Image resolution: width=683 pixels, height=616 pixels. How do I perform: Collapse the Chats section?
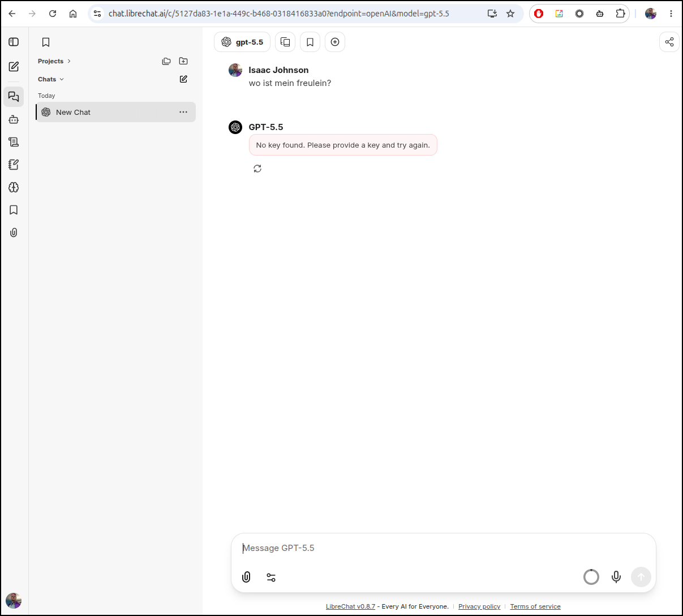pyautogui.click(x=51, y=79)
